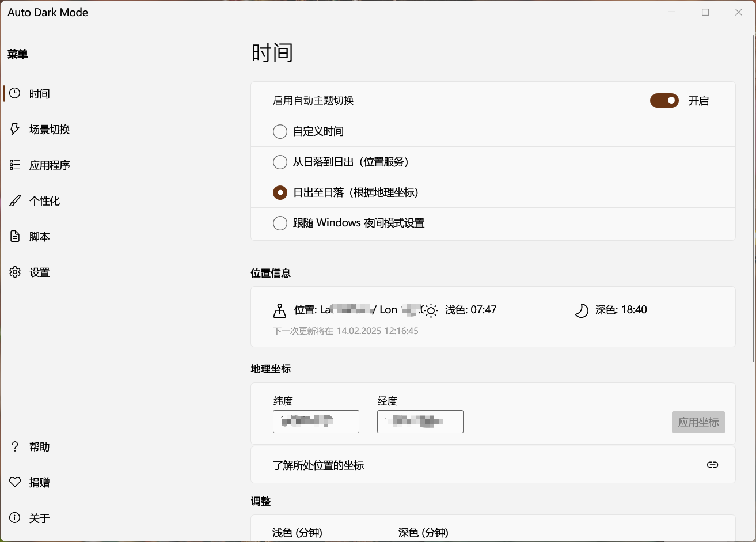The width and height of the screenshot is (756, 542).
Task: Click the brush icon for 个性化
Action: coord(15,200)
